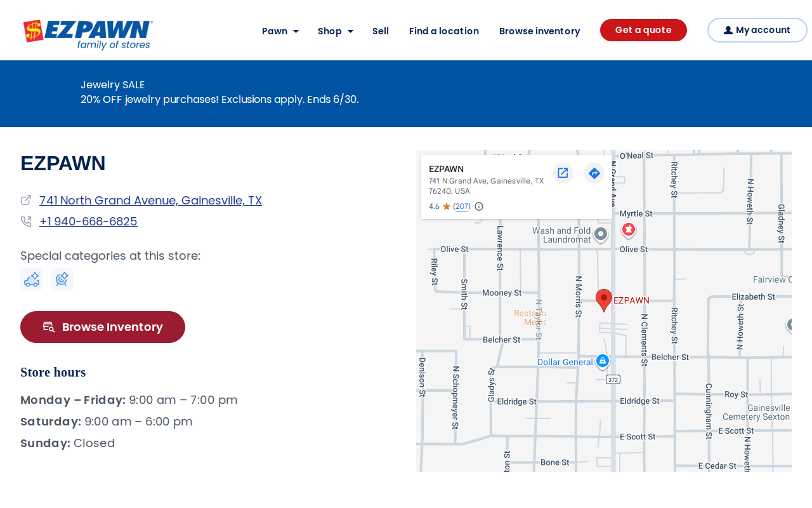Click the vehicle special category icon
Viewport: 812px width, 508px height.
(x=32, y=279)
